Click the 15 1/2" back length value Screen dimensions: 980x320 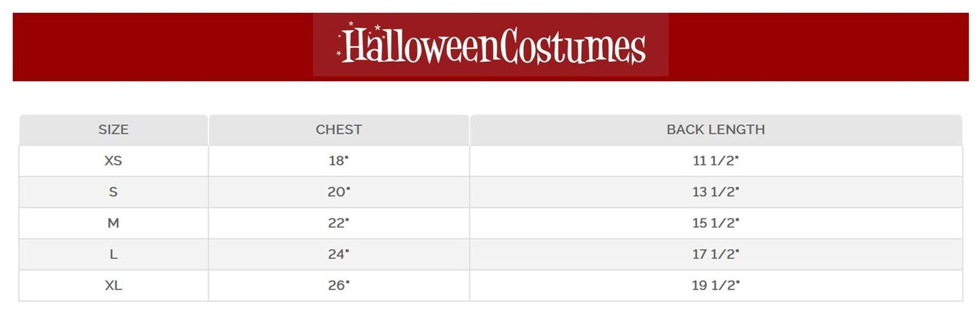pyautogui.click(x=715, y=223)
